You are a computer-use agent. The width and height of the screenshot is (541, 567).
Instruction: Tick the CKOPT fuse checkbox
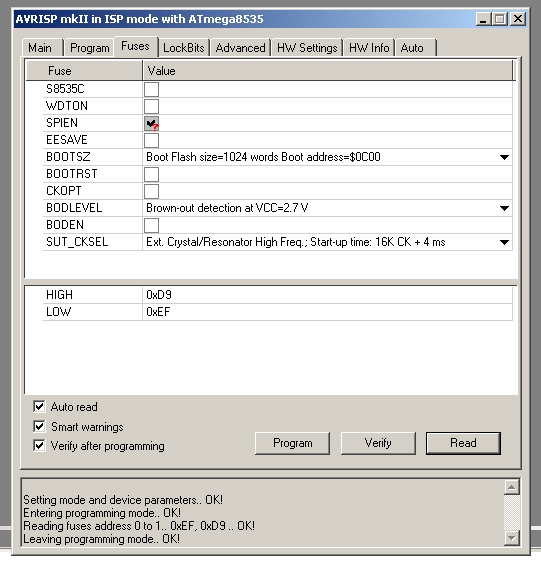coord(152,191)
